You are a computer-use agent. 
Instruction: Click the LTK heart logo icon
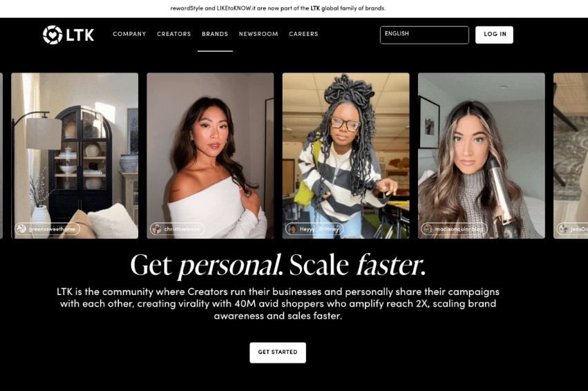coord(53,35)
